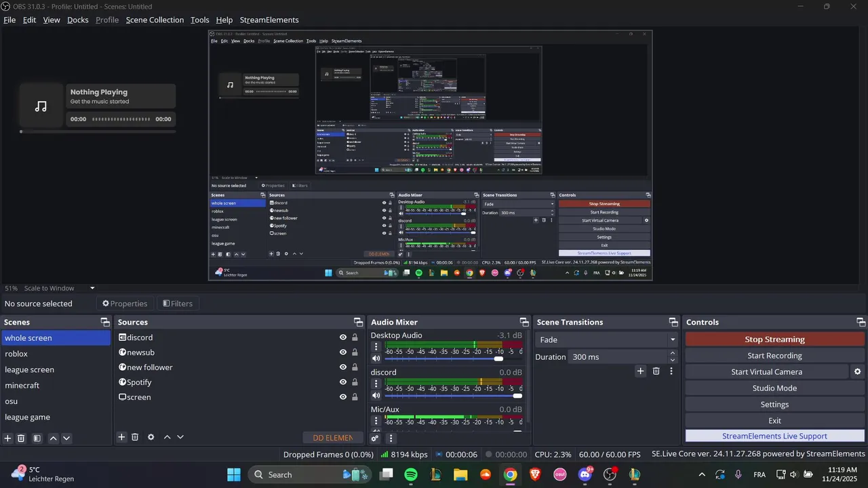868x488 pixels.
Task: Enable Studio Mode
Action: coord(774,388)
